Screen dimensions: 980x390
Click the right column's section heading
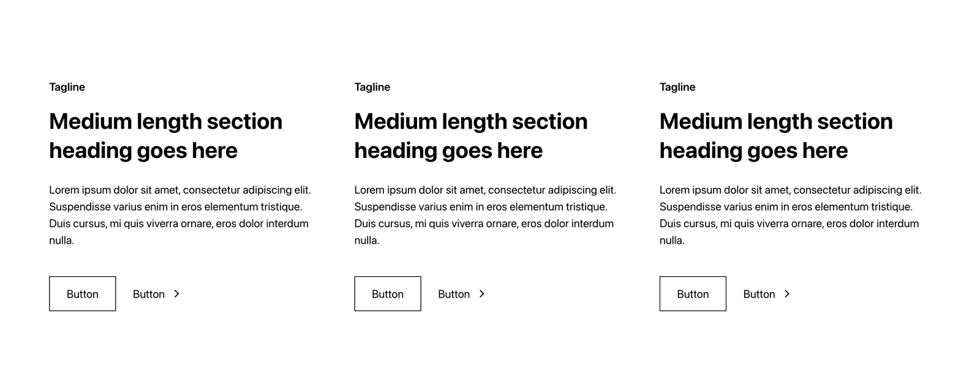pyautogui.click(x=775, y=136)
